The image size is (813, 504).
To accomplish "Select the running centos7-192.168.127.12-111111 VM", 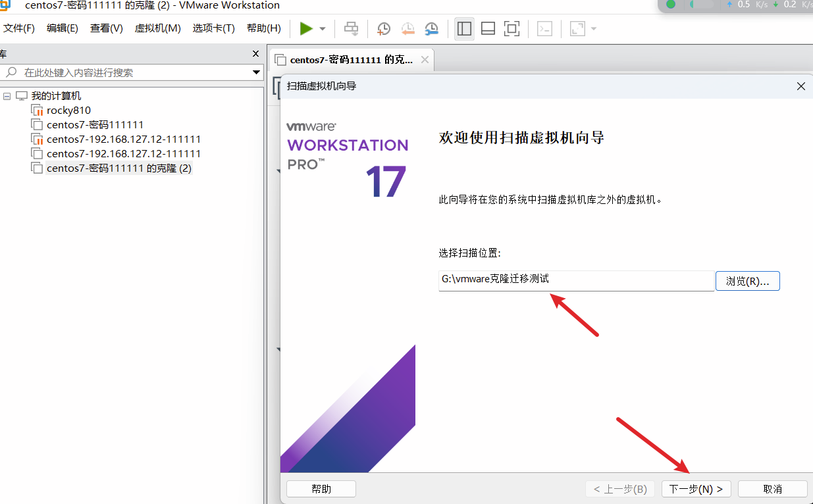I will point(124,139).
